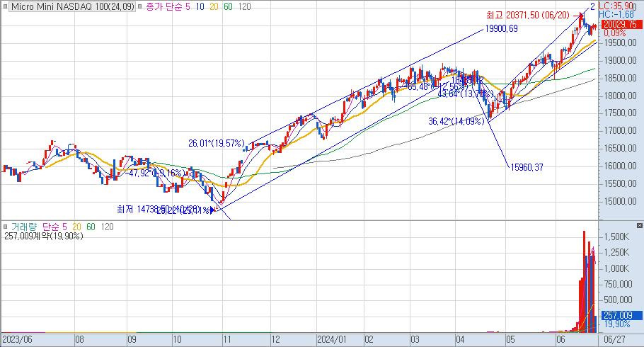This screenshot has height=347, width=644.
Task: Click the price moving average 120 label
Action: click(x=244, y=6)
